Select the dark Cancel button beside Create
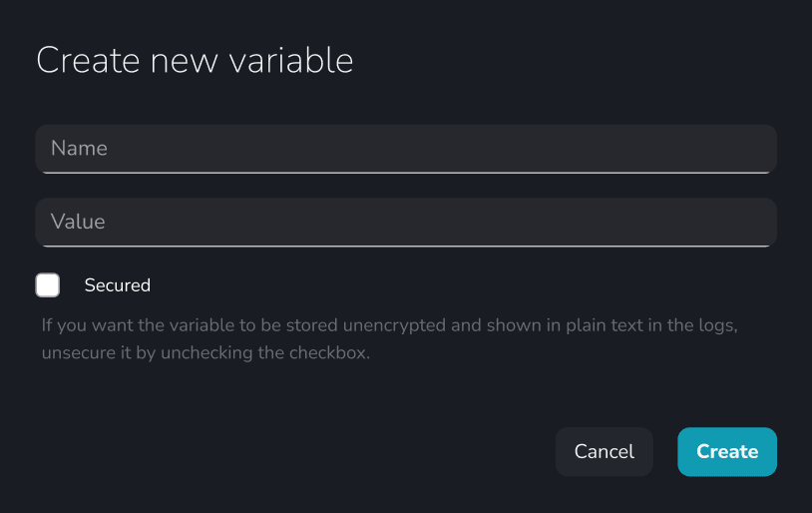Image resolution: width=812 pixels, height=513 pixels. click(605, 452)
